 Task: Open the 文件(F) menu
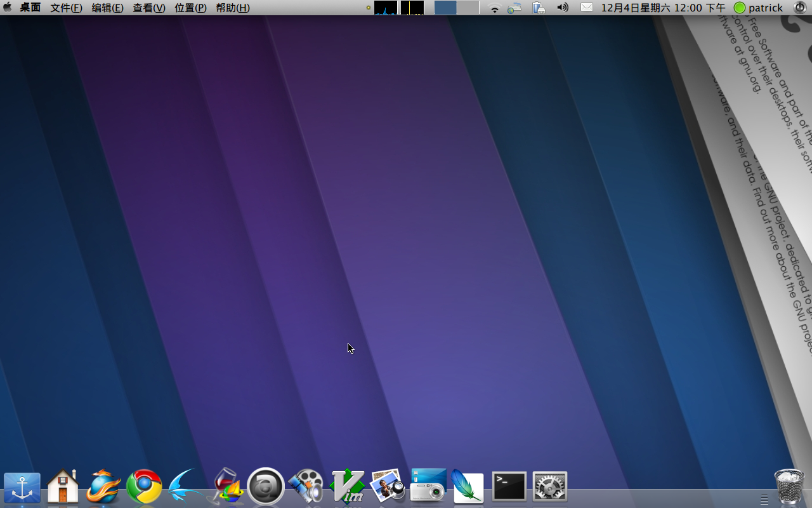[67, 8]
